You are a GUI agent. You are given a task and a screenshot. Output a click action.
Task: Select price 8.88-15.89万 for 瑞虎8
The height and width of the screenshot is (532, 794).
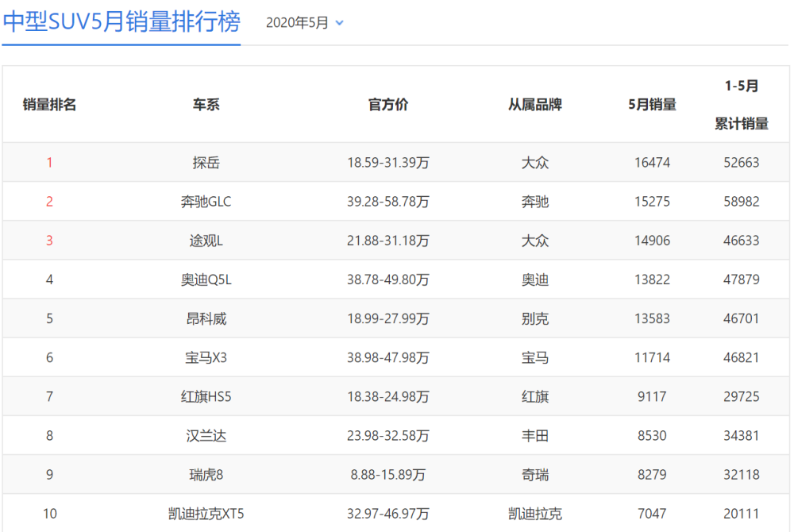[x=388, y=474]
